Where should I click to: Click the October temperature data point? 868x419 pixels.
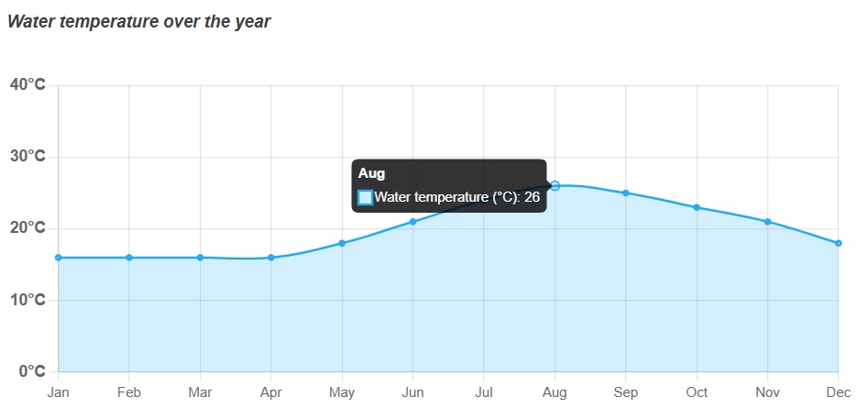697,207
